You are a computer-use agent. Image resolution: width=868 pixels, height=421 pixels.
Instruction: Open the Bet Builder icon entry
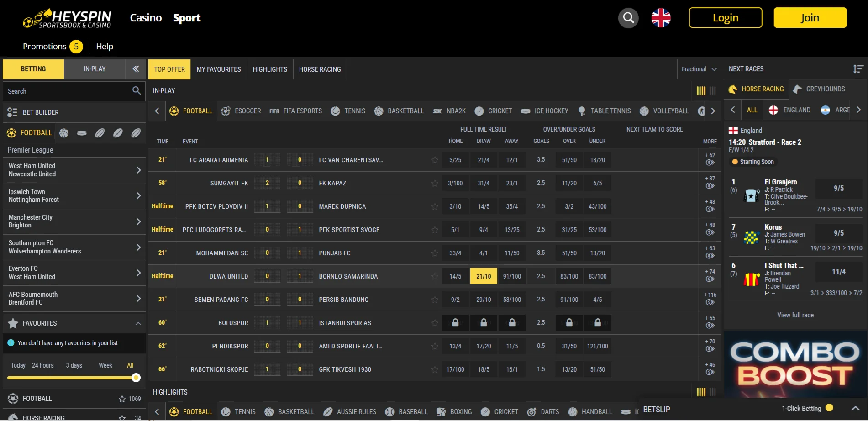12,112
